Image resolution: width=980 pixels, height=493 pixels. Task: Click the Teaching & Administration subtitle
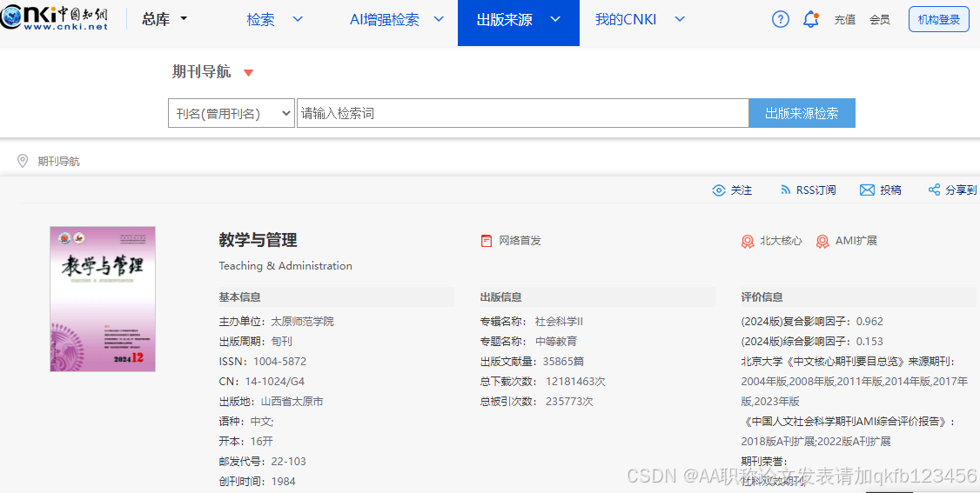tap(285, 266)
